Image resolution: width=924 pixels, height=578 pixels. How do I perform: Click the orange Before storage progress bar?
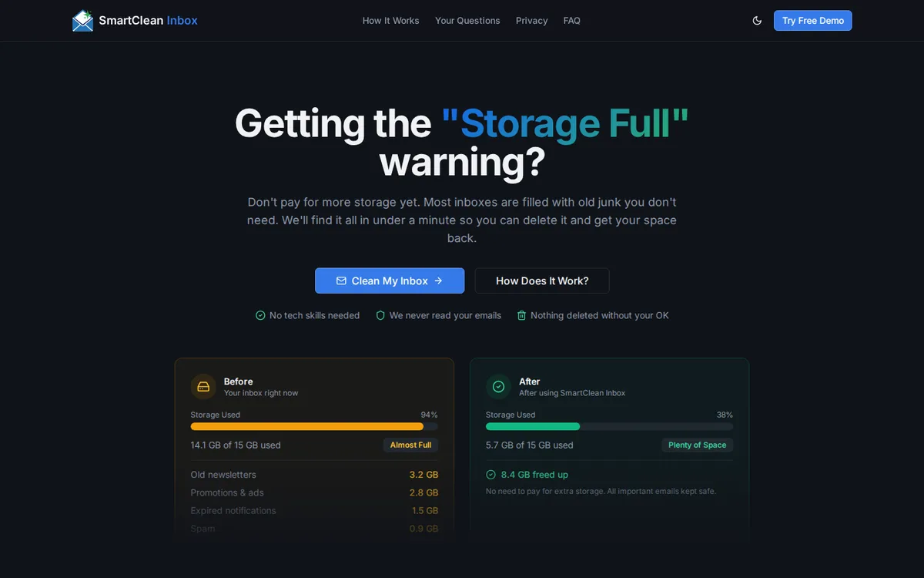coord(314,426)
